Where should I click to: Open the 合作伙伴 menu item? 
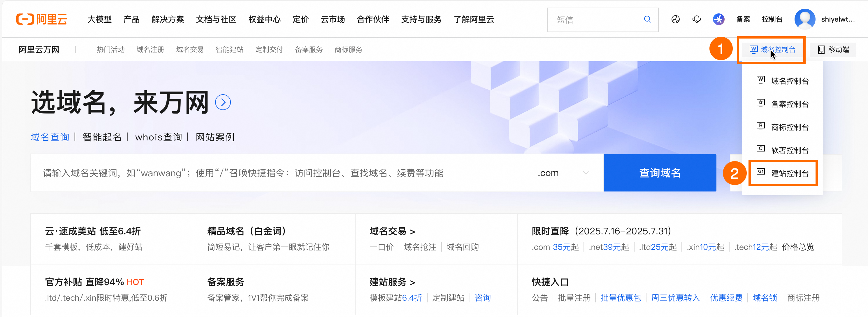pos(373,19)
